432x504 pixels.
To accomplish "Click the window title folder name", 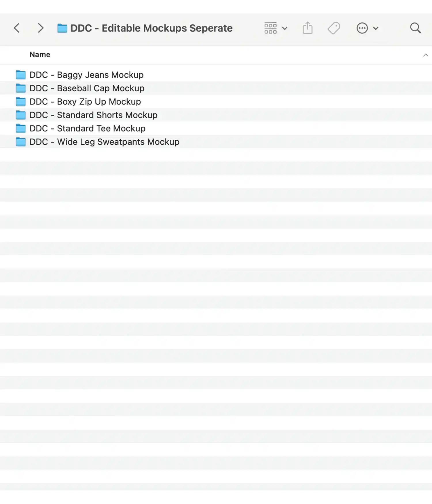I will (x=151, y=28).
